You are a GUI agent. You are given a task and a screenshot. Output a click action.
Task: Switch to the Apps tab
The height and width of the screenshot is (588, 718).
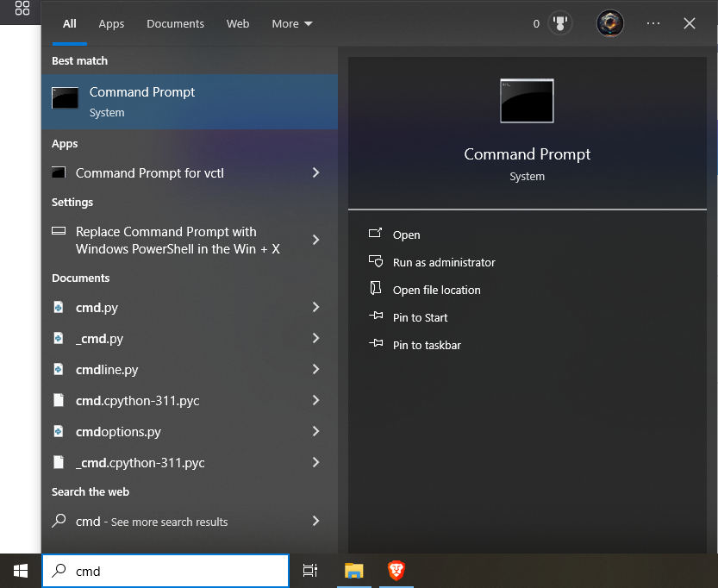[x=111, y=24]
